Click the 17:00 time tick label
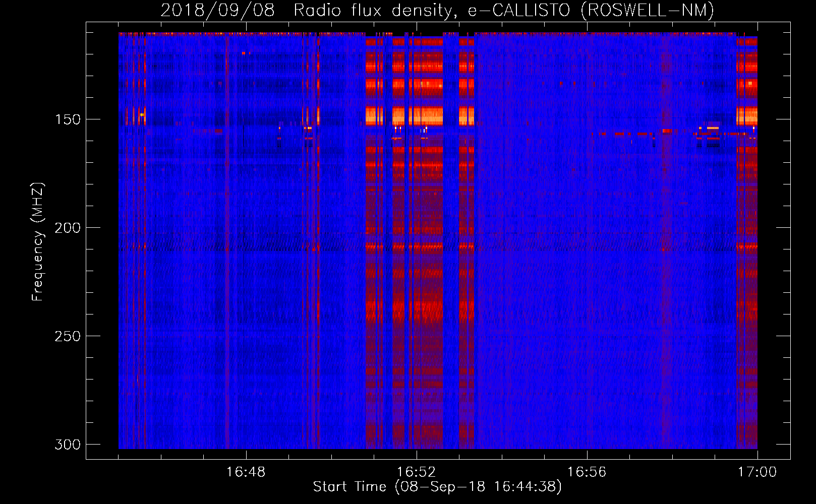Screen dimensions: 816x504 pos(757,472)
